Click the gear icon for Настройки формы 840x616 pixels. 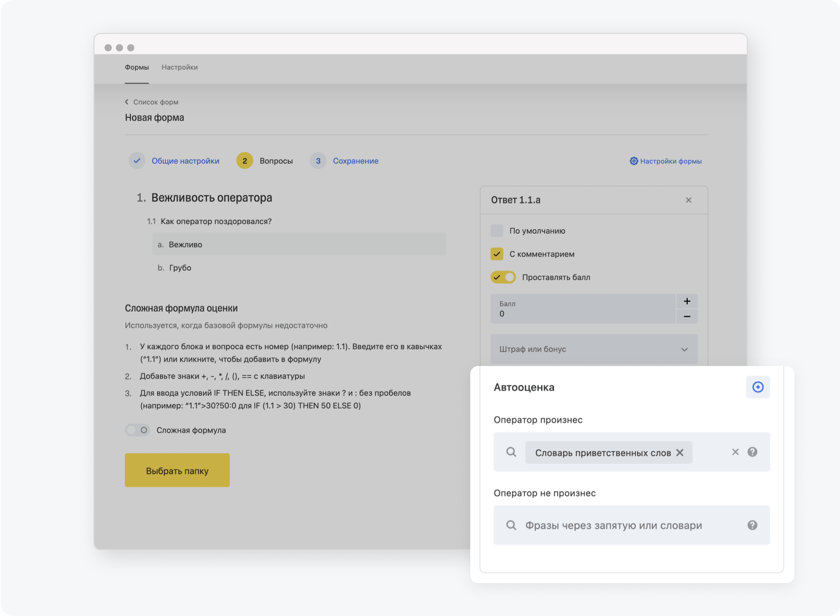634,161
